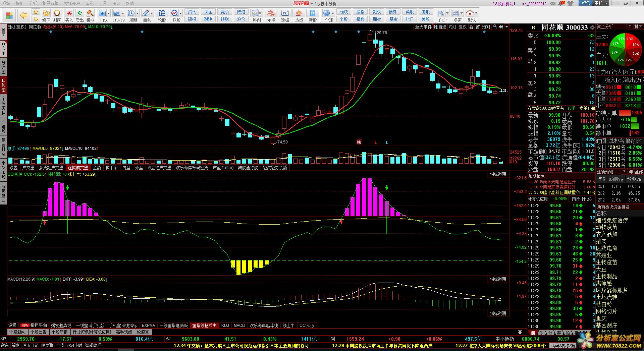Click the 排名 button in 资金分析 panel
The image size is (644, 351).
point(638,26)
